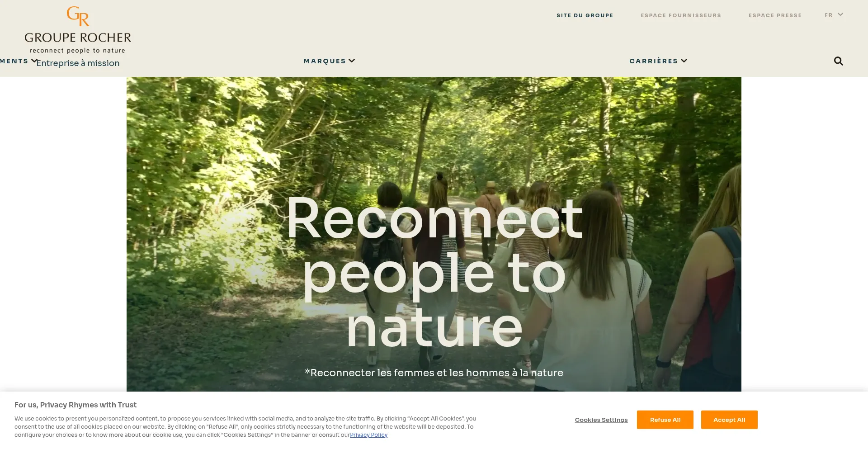Go to Site du Groupe

click(x=585, y=15)
